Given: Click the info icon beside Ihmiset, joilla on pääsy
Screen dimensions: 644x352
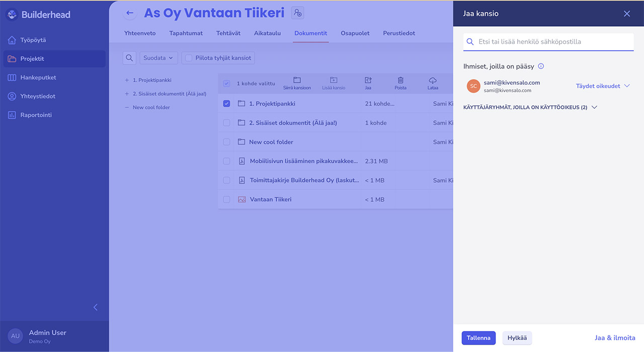Looking at the screenshot, I should pyautogui.click(x=541, y=66).
